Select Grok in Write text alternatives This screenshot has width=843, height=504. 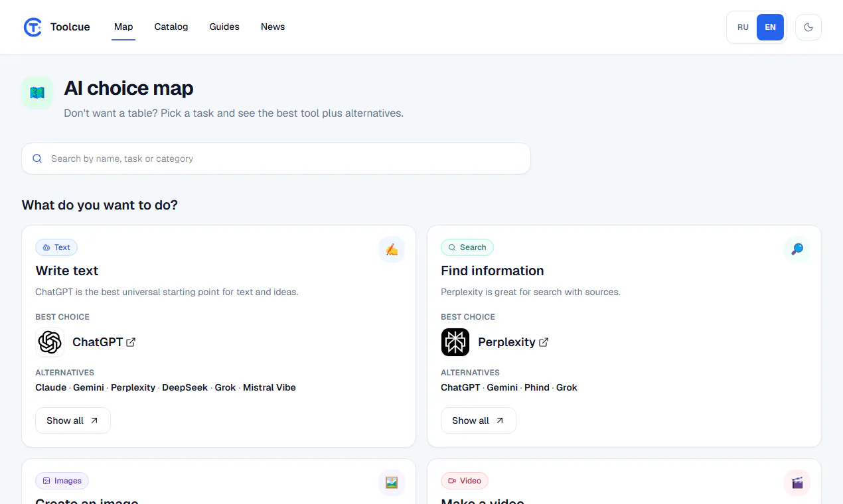click(226, 387)
